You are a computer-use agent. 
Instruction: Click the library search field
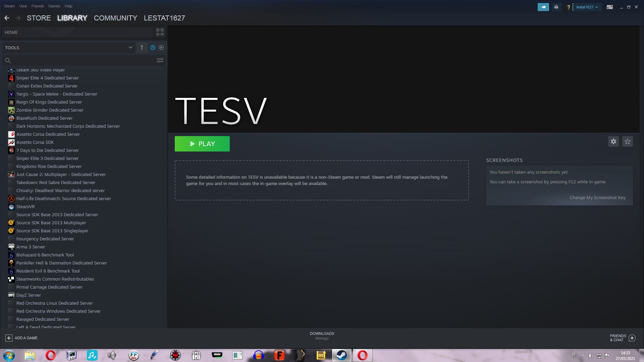79,60
